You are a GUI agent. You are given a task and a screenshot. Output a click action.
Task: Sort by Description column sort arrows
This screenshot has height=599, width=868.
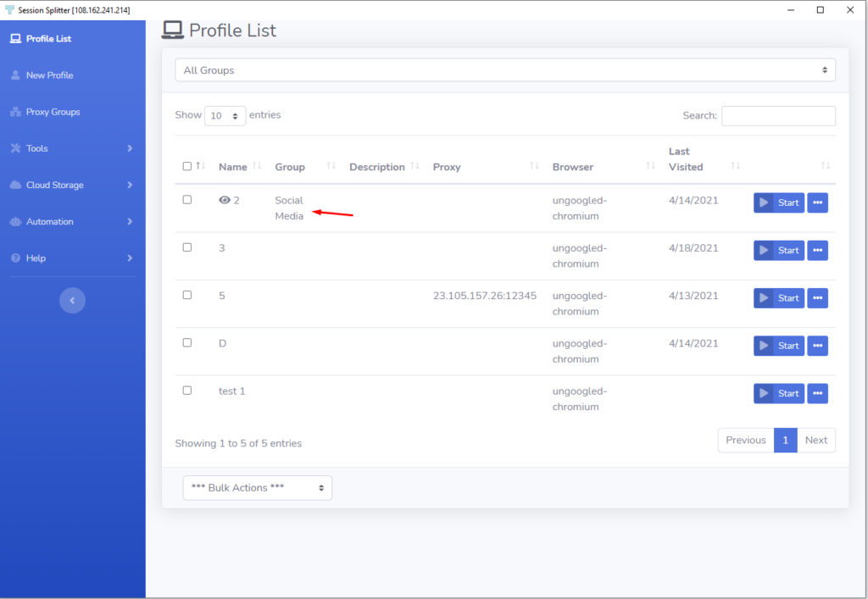point(415,166)
